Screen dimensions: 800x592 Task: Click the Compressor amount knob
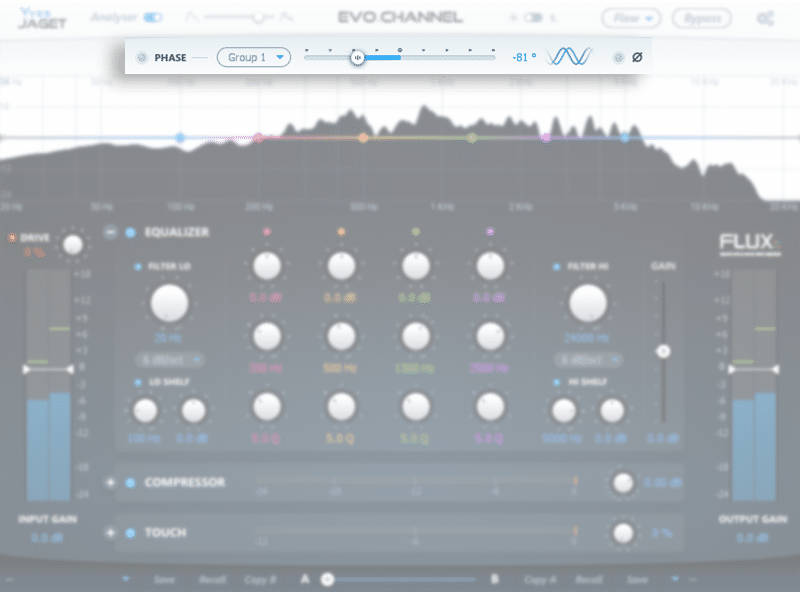(623, 483)
